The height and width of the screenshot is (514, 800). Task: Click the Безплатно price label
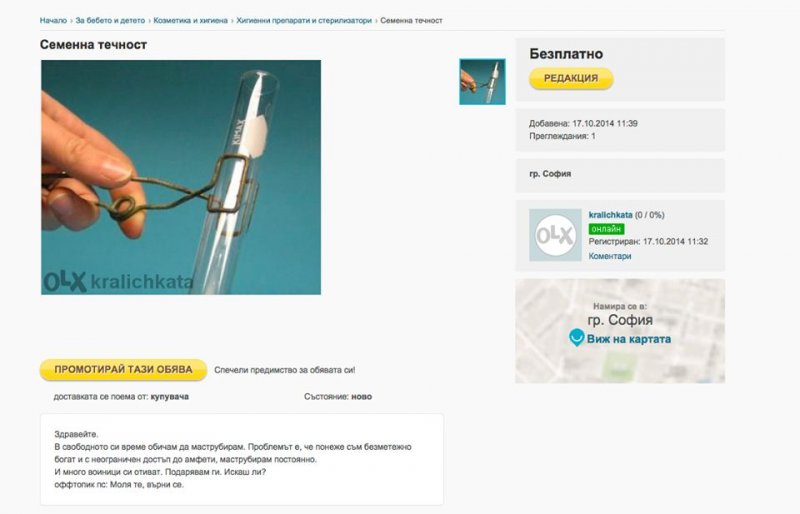tap(566, 54)
